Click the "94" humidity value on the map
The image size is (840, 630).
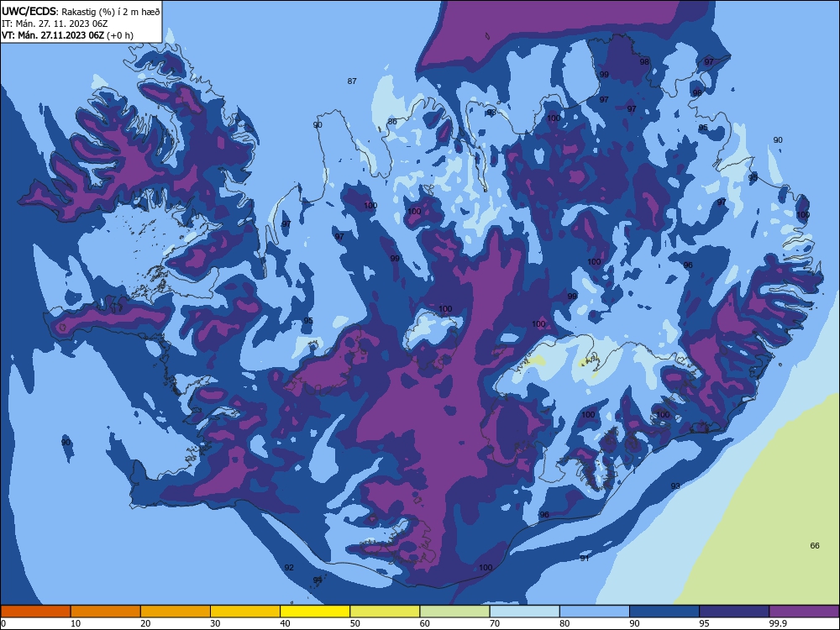coord(318,580)
